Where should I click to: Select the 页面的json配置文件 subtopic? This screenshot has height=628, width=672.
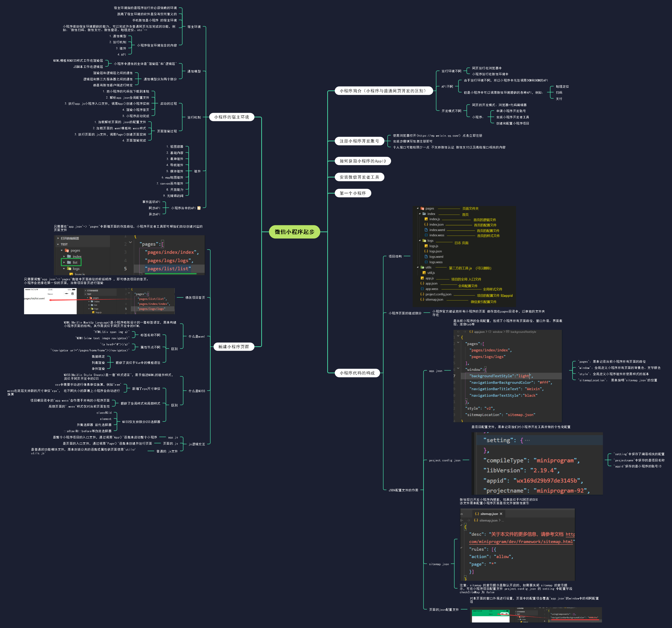pyautogui.click(x=444, y=610)
